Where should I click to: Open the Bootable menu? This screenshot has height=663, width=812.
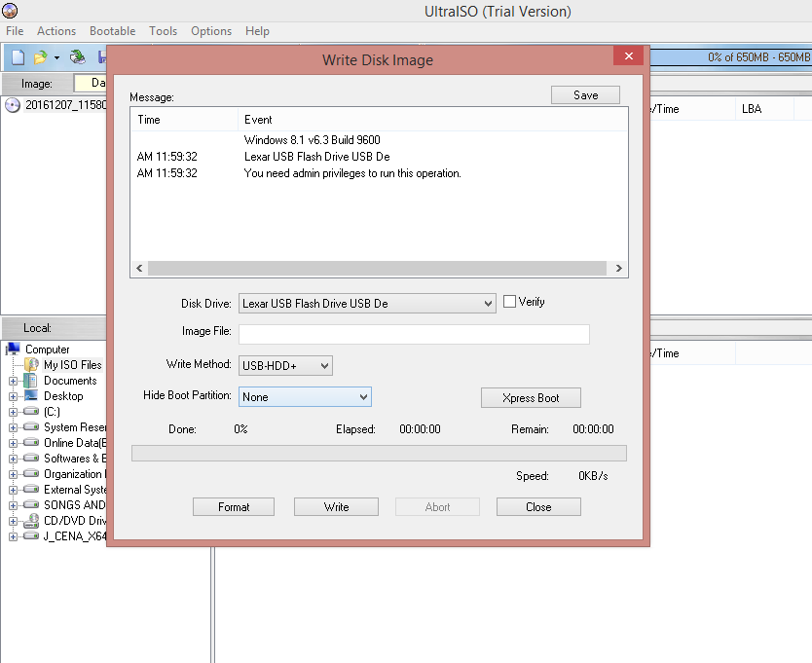click(112, 30)
